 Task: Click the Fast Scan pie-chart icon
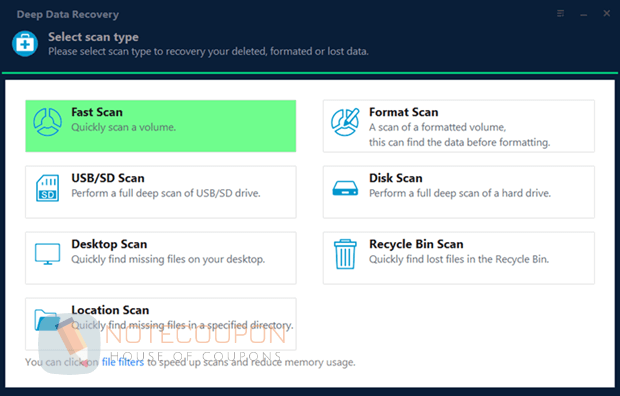(x=47, y=122)
